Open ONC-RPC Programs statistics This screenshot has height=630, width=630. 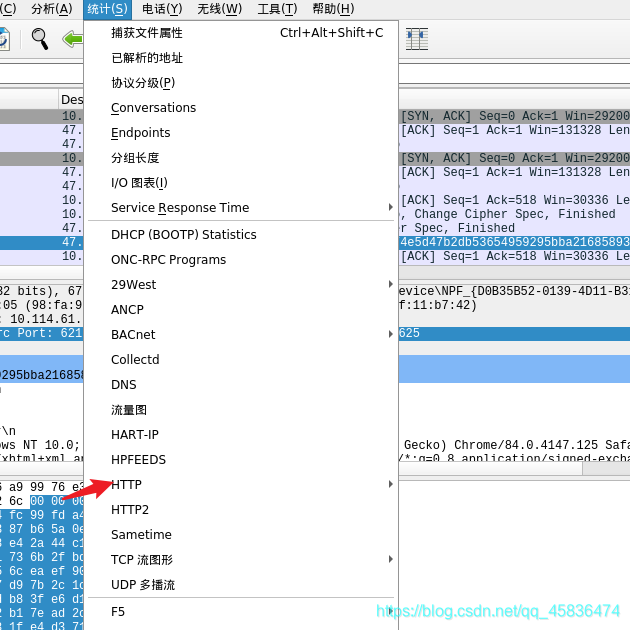(241, 260)
